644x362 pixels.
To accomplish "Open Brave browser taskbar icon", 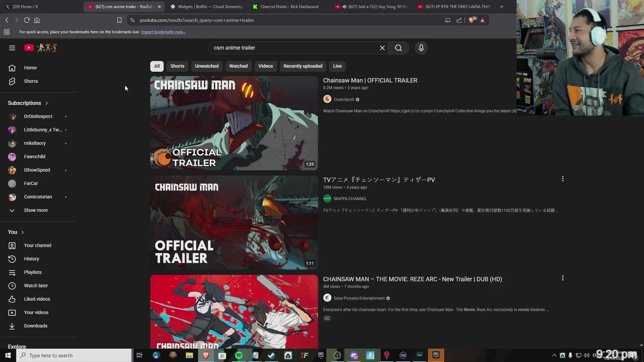I will (206, 355).
